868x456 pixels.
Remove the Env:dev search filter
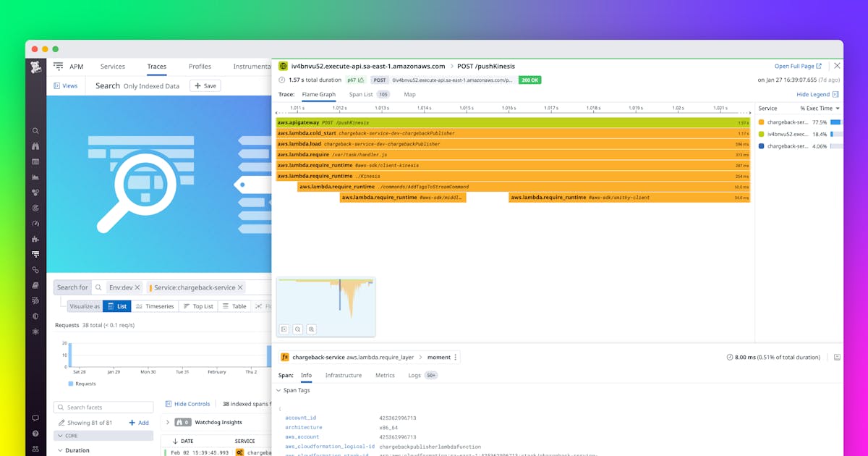tap(137, 287)
